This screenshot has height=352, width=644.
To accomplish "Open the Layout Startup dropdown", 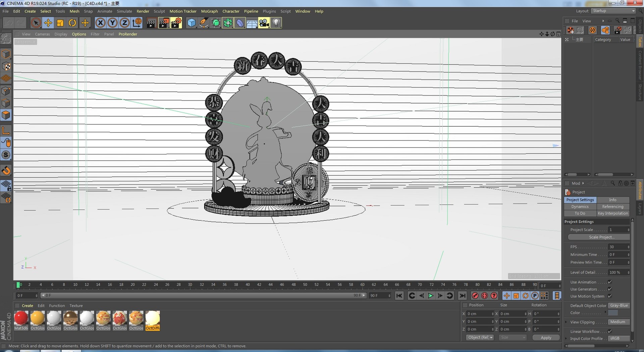I will coord(613,11).
